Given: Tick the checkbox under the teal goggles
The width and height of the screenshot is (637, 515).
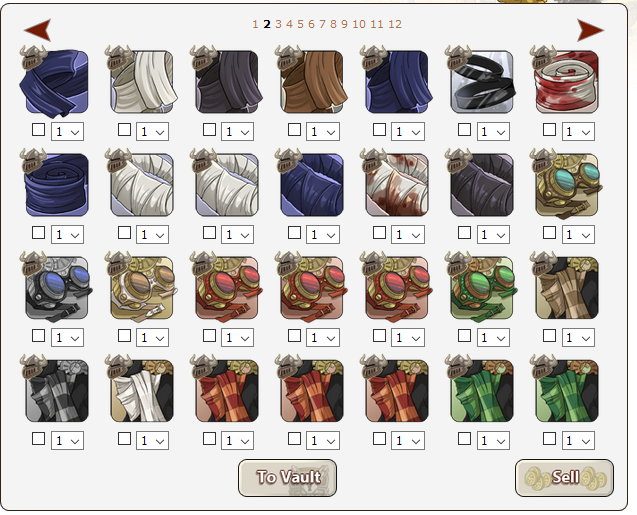Looking at the screenshot, I should (549, 233).
